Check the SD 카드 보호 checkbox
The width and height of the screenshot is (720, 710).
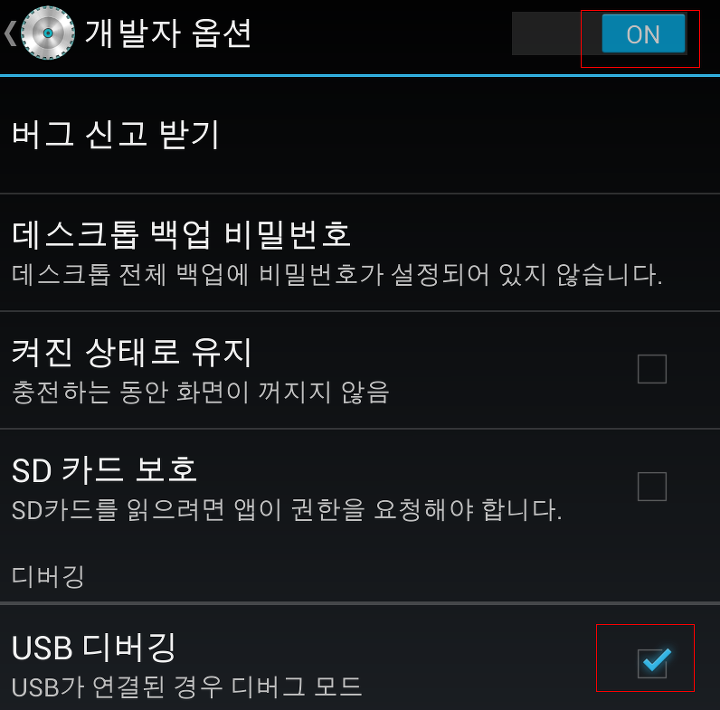652,486
